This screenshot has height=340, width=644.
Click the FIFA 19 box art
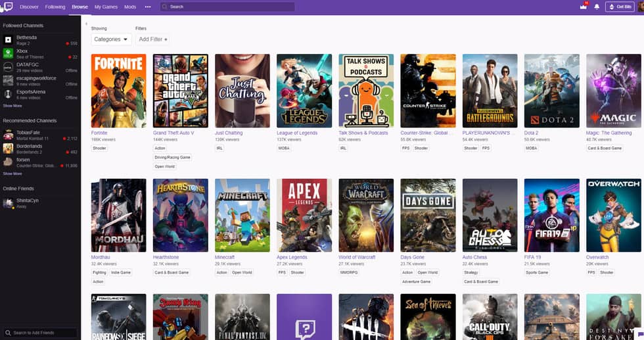tap(552, 215)
